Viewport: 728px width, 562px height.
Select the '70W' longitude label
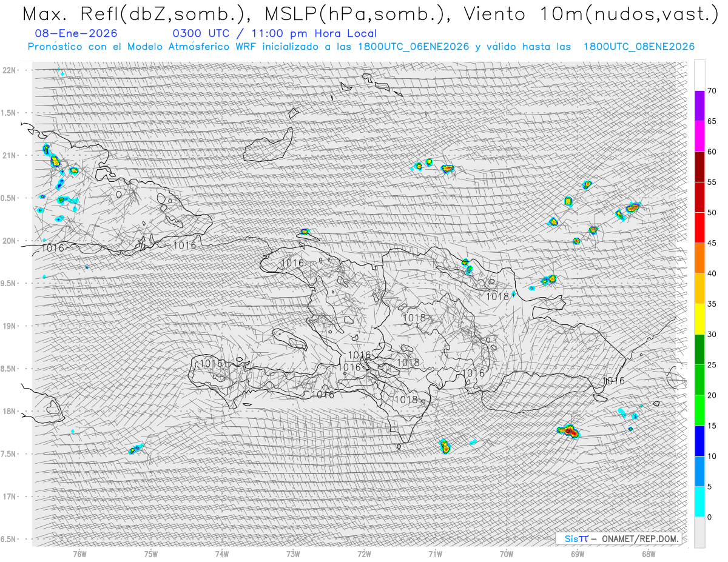click(507, 554)
